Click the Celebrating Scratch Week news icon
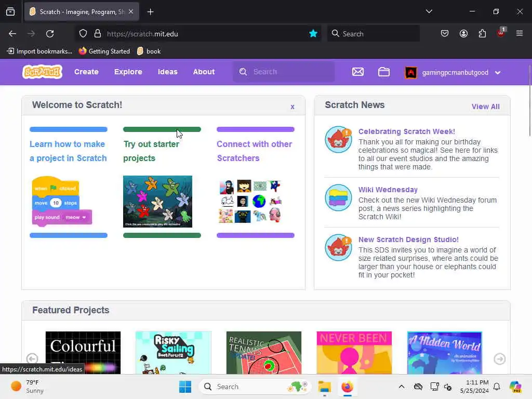Viewport: 532px width, 399px height. pyautogui.click(x=338, y=139)
